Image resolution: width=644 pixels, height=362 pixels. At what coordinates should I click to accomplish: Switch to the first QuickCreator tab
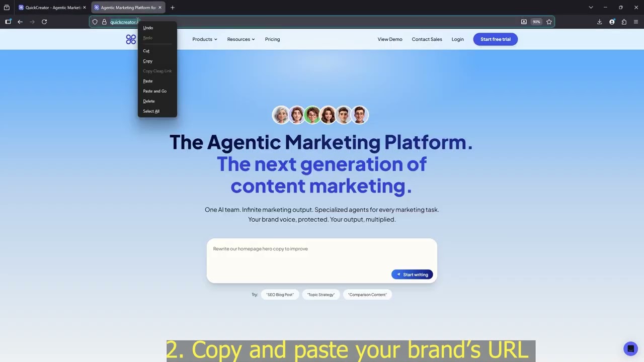point(52,8)
